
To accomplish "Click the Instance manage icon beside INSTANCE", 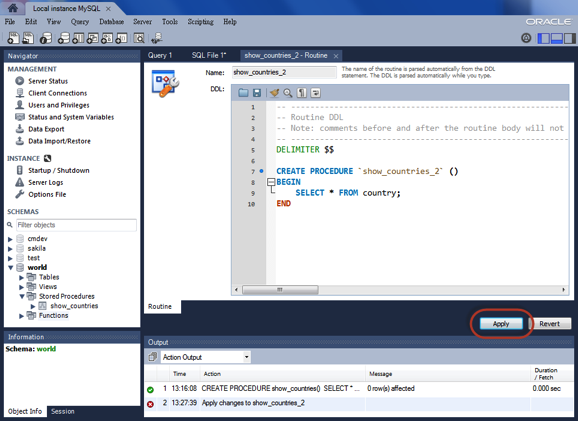I will pos(48,159).
